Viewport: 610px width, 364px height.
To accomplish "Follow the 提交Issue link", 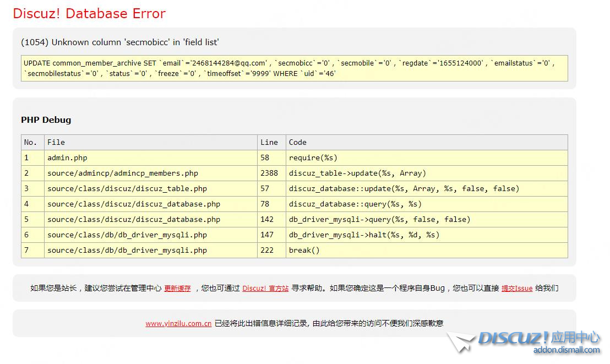I will 517,289.
